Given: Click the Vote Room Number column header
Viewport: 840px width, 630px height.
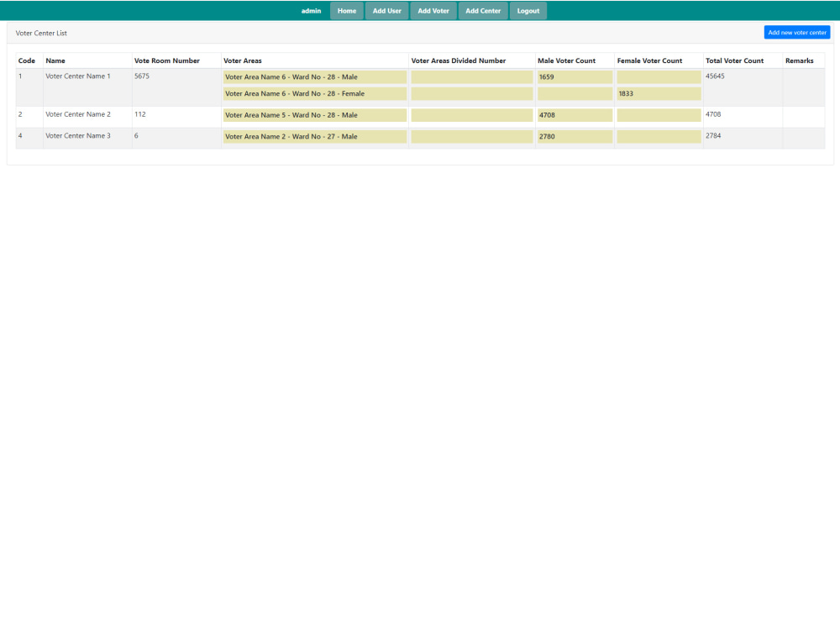Looking at the screenshot, I should [x=167, y=60].
